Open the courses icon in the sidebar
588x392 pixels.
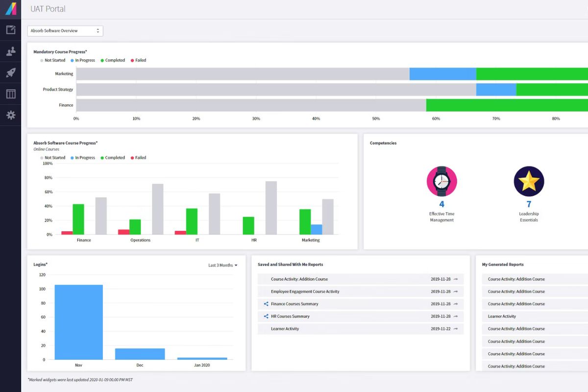11,30
